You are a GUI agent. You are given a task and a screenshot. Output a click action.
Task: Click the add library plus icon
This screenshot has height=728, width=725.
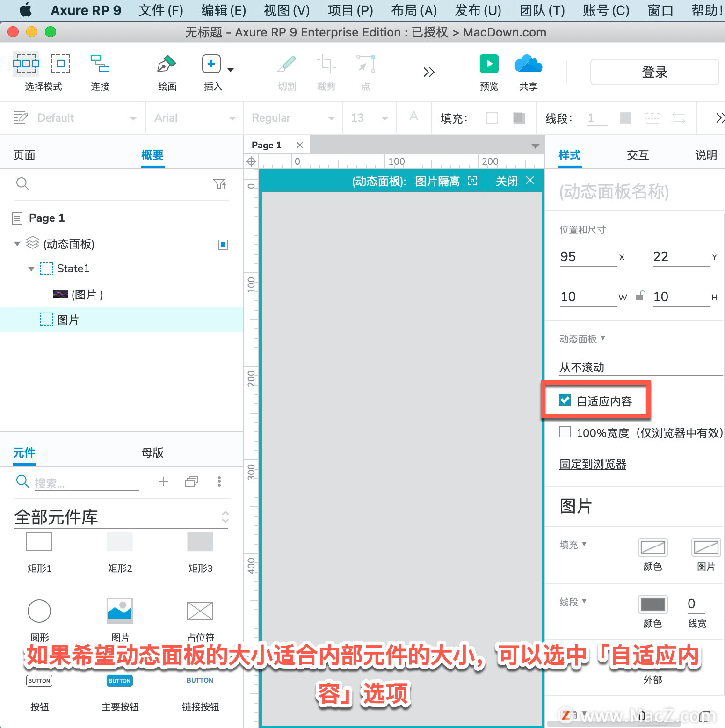[163, 481]
